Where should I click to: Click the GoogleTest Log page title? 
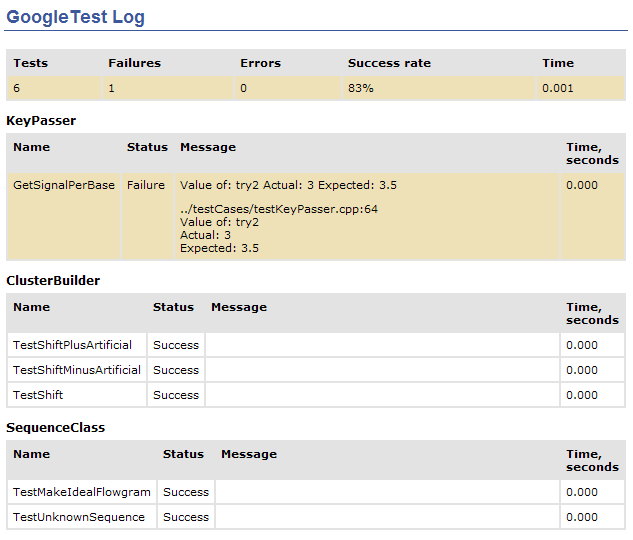75,17
